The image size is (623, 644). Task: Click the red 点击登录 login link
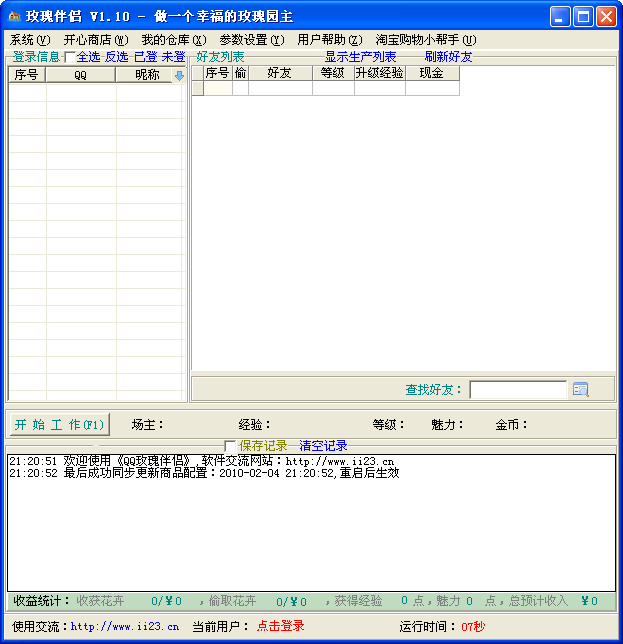pos(281,626)
